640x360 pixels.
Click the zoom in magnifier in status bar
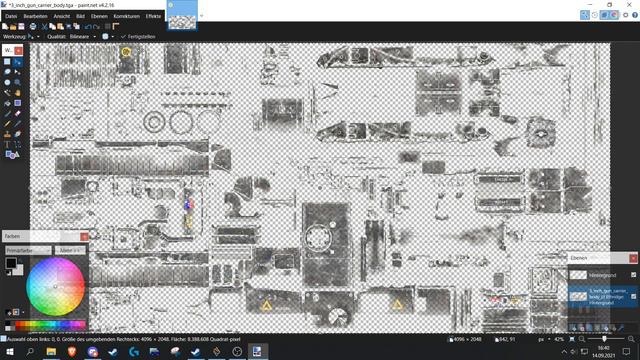[x=631, y=339]
